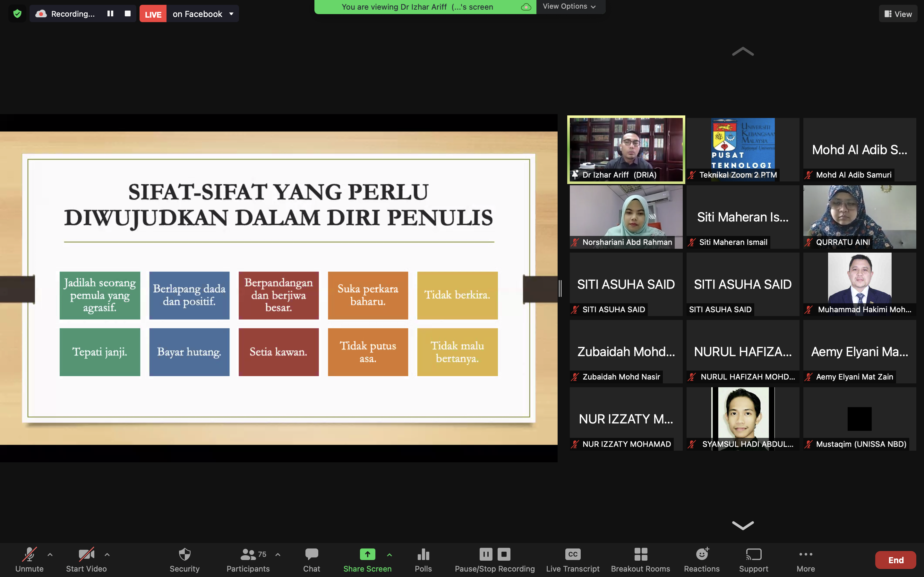Open the Participants list
Viewport: 924px width, 577px height.
coord(248,559)
